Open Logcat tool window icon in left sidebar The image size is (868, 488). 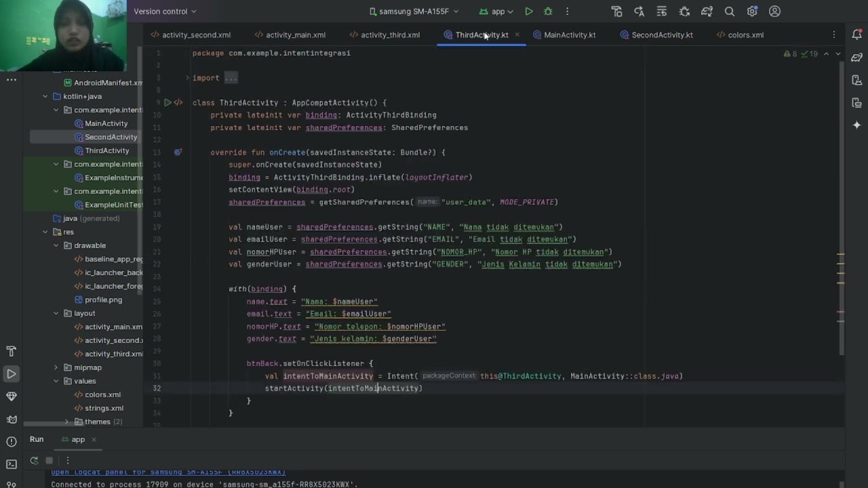11,419
